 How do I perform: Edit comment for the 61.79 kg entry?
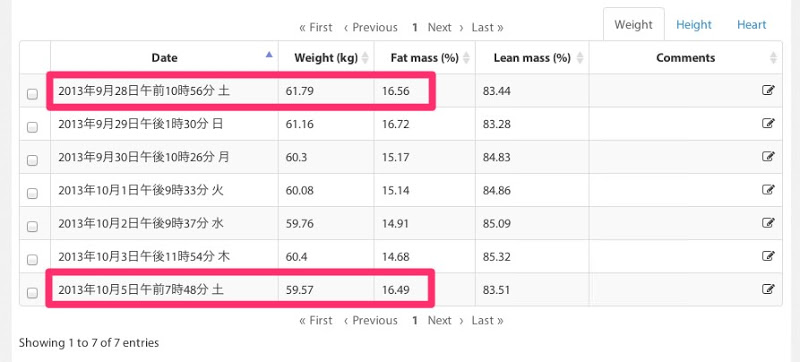(768, 91)
